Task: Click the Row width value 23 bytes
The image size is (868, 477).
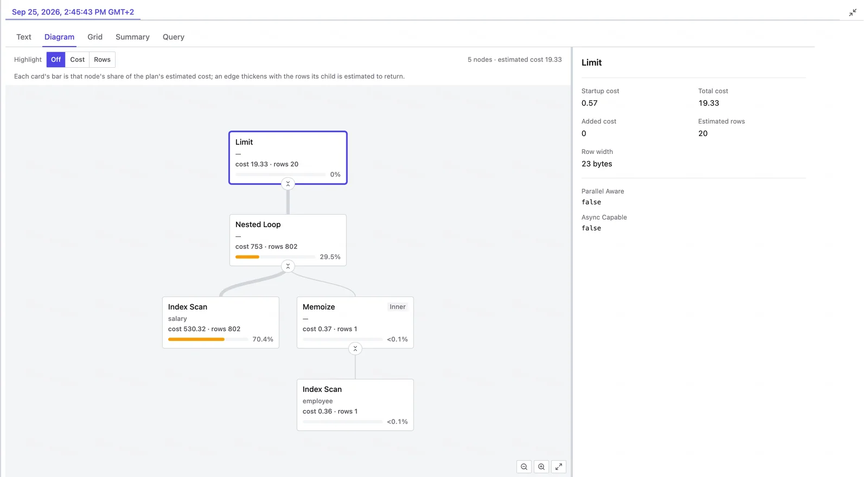Action: [597, 164]
